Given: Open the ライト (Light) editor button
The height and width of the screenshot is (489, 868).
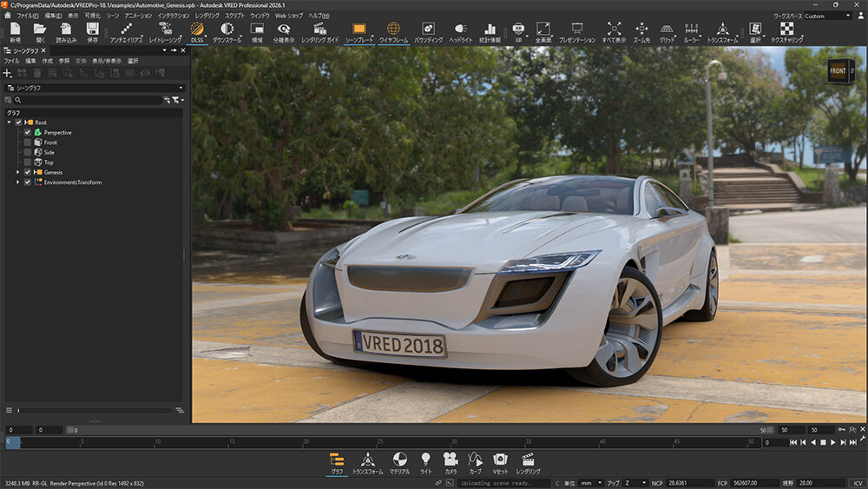Looking at the screenshot, I should tap(425, 464).
